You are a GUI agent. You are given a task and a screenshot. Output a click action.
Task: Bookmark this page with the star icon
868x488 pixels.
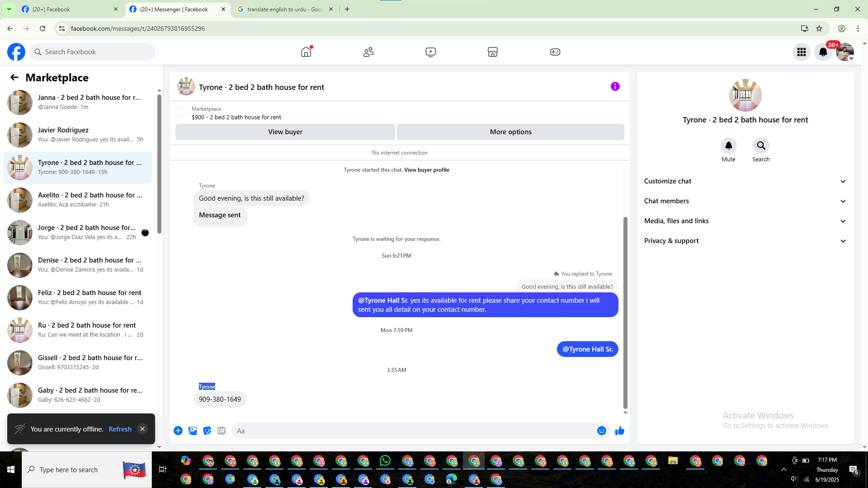coord(819,28)
